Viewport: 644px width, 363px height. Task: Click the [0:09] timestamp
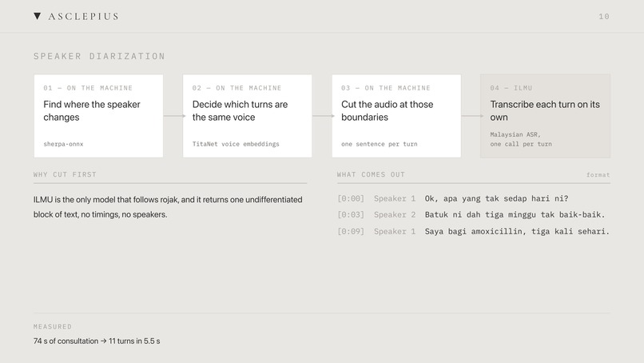[x=351, y=231]
